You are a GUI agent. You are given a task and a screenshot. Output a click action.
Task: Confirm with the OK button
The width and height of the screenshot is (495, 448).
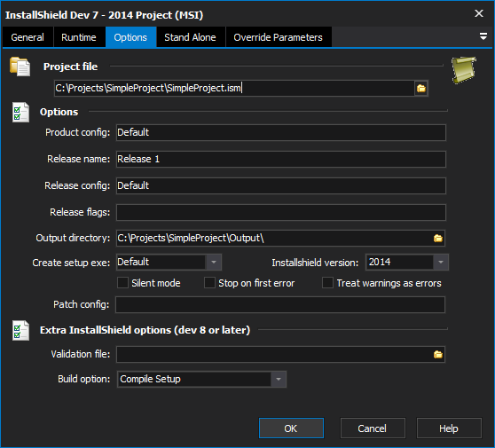(291, 428)
